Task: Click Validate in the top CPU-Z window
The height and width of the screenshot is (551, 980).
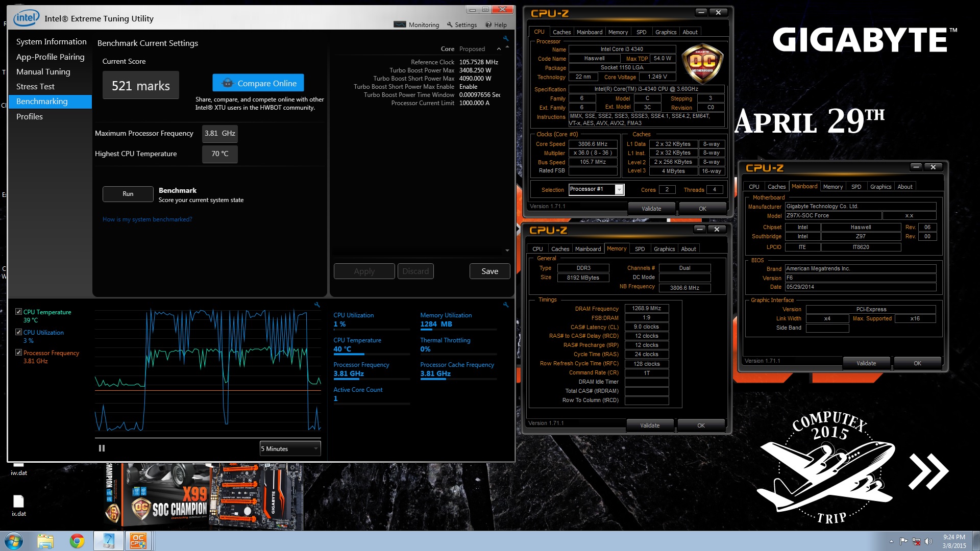Action: (x=651, y=208)
